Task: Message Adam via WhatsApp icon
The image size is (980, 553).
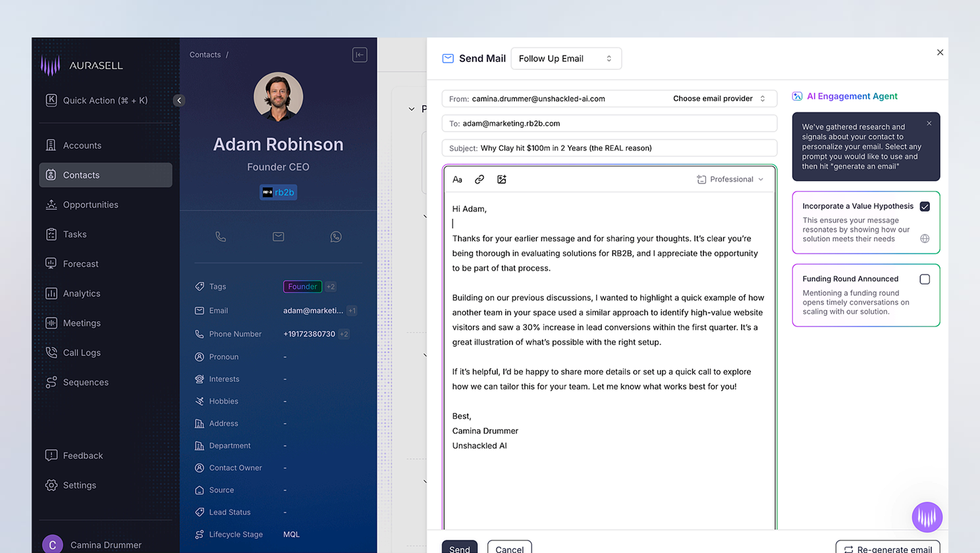Action: click(336, 237)
